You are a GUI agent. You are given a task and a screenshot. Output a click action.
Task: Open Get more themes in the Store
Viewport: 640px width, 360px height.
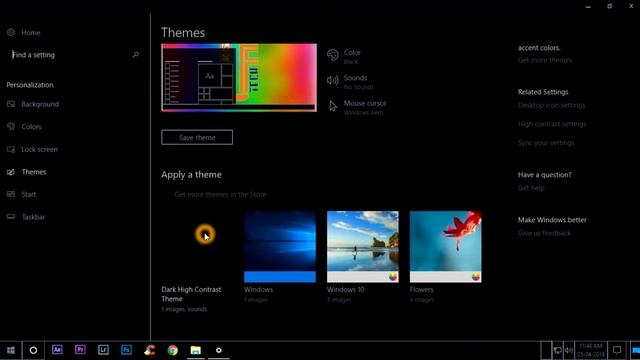220,195
